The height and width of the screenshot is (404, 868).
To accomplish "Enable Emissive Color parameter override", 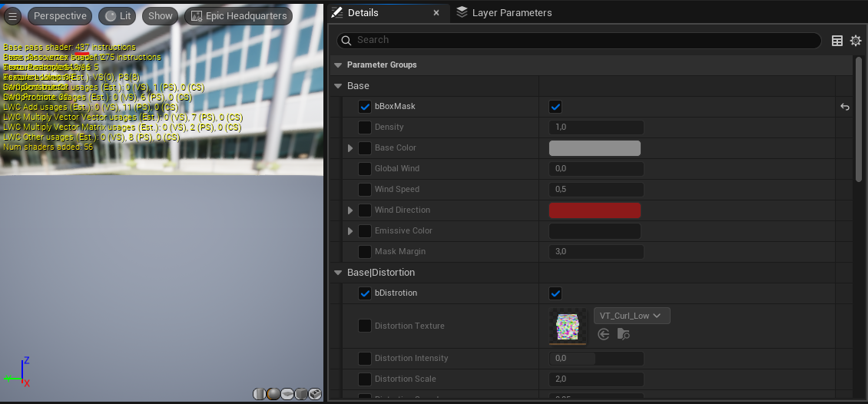I will point(365,231).
